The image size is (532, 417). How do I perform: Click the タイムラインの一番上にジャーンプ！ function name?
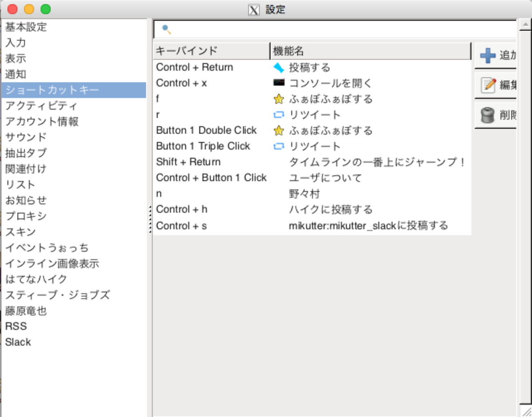377,162
